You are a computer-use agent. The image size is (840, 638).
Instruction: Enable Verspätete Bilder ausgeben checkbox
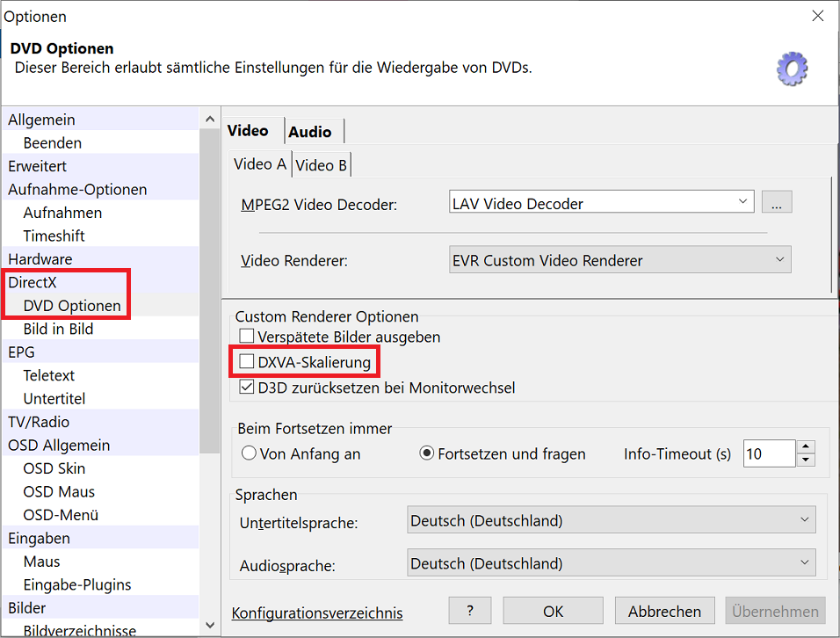click(x=247, y=337)
